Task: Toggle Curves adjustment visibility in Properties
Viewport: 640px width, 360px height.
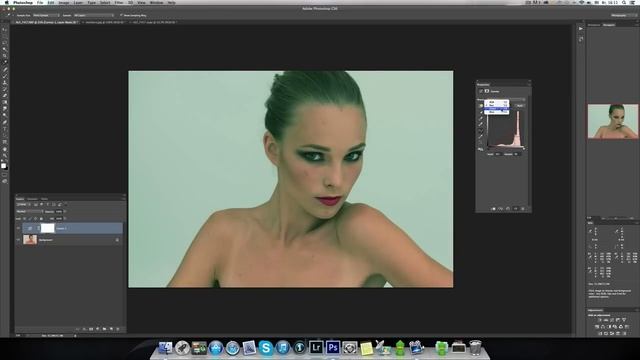Action: click(516, 209)
